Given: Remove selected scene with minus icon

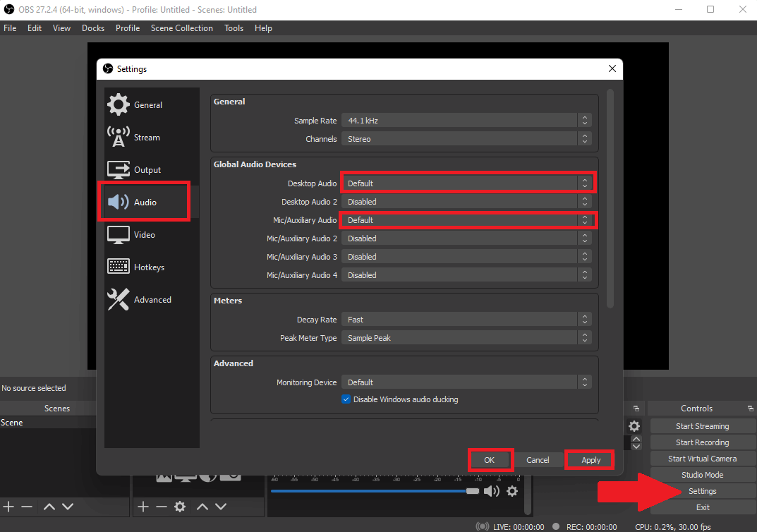Looking at the screenshot, I should click(27, 507).
